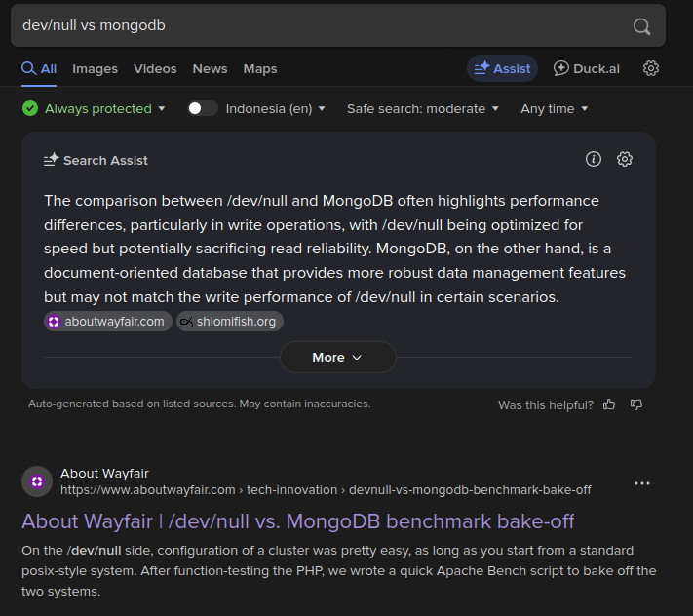Click the magnifying glass search icon
Image resolution: width=693 pixels, height=616 pixels.
coord(641,26)
